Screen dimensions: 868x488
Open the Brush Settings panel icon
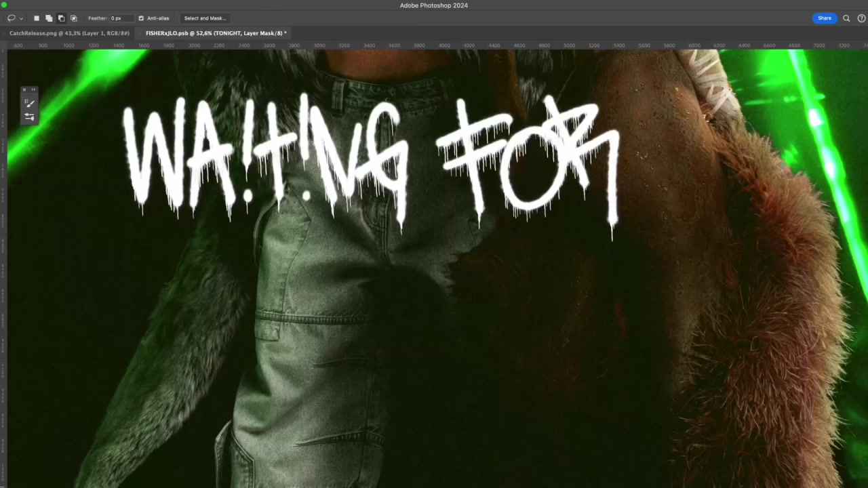pos(29,117)
